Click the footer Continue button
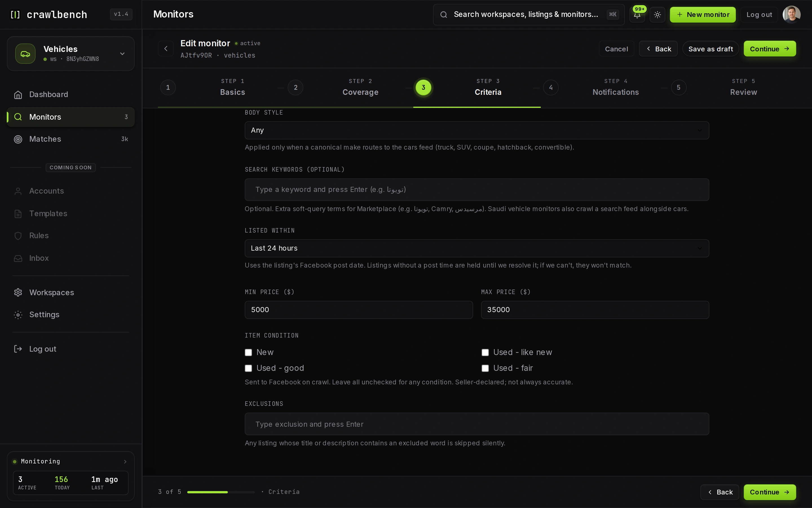Screen dimensions: 812x508 [x=769, y=492]
